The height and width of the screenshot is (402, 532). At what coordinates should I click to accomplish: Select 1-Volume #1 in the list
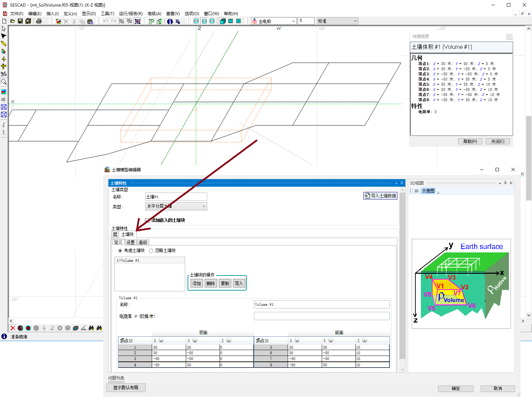coord(150,260)
